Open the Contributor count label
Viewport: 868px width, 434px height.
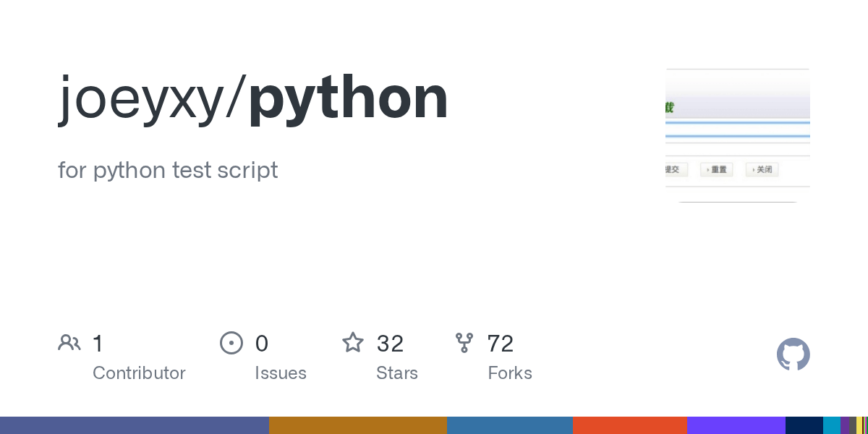pos(139,373)
